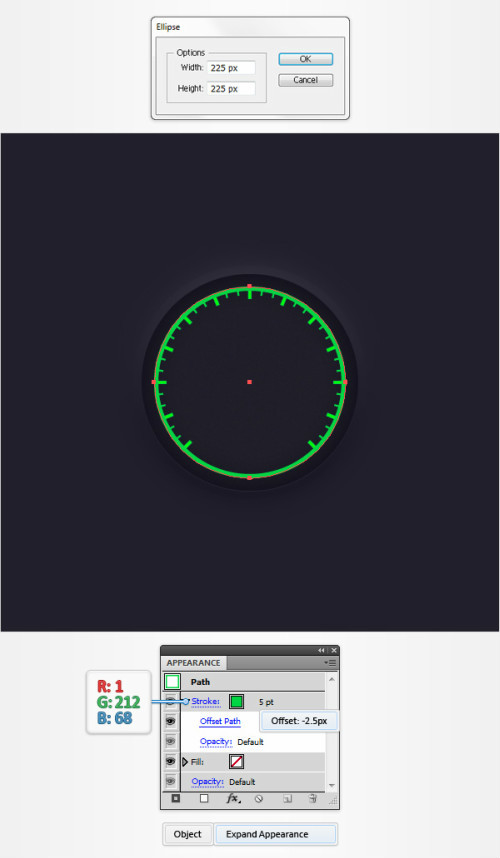Expand the Fill attribute triangle
This screenshot has width=500, height=858.
(185, 762)
